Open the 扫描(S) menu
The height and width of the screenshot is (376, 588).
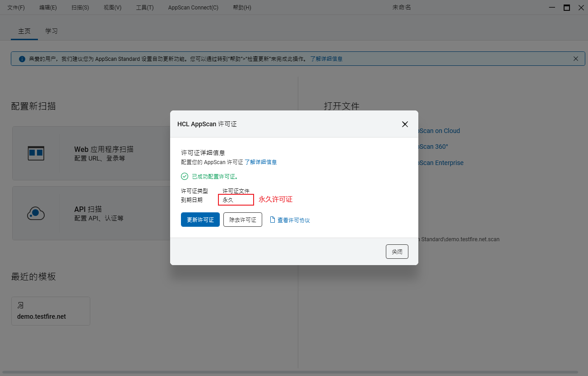[x=80, y=8]
